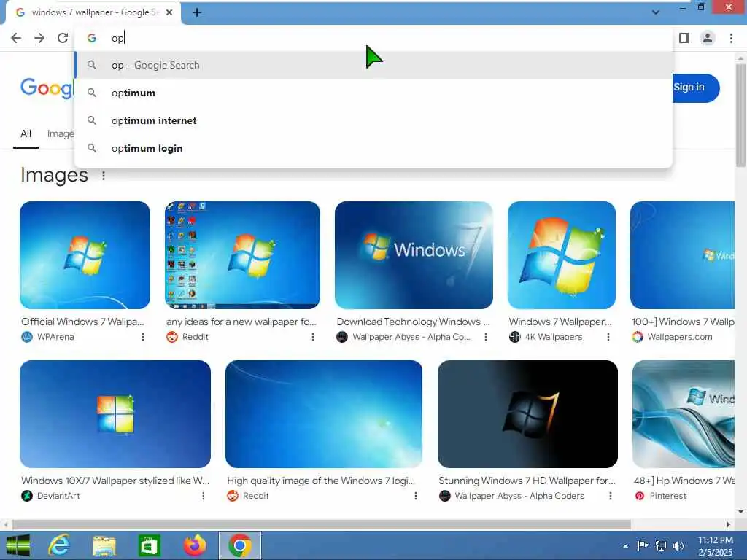747x560 pixels.
Task: Open the Reddit 'any ideas for a new wallpaper' image
Action: 242,254
